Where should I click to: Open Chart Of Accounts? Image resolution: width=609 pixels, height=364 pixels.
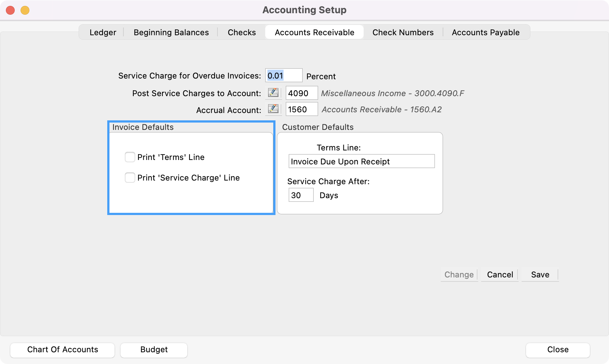point(62,350)
